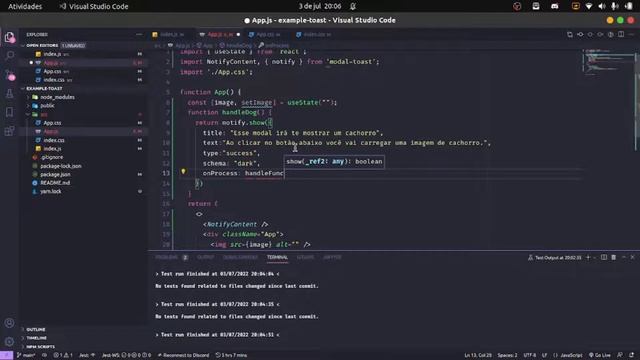The width and height of the screenshot is (640, 360).
Task: Open yarn.lock in explorer
Action: click(x=51, y=191)
